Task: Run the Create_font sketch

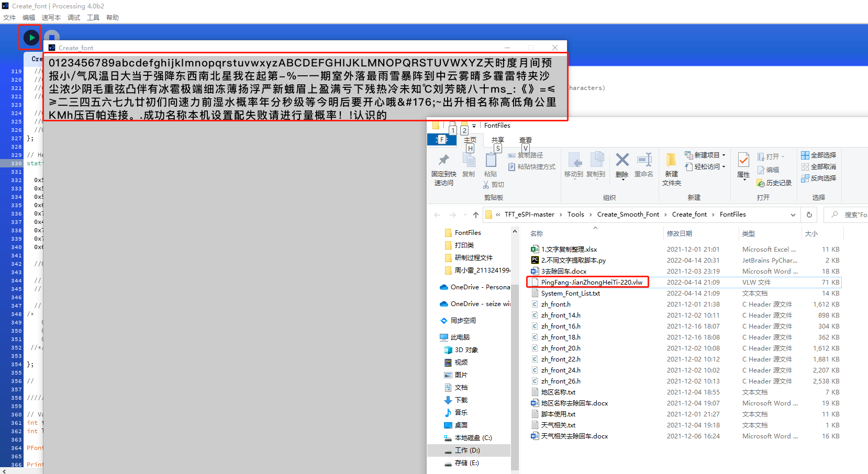Action: pyautogui.click(x=30, y=37)
